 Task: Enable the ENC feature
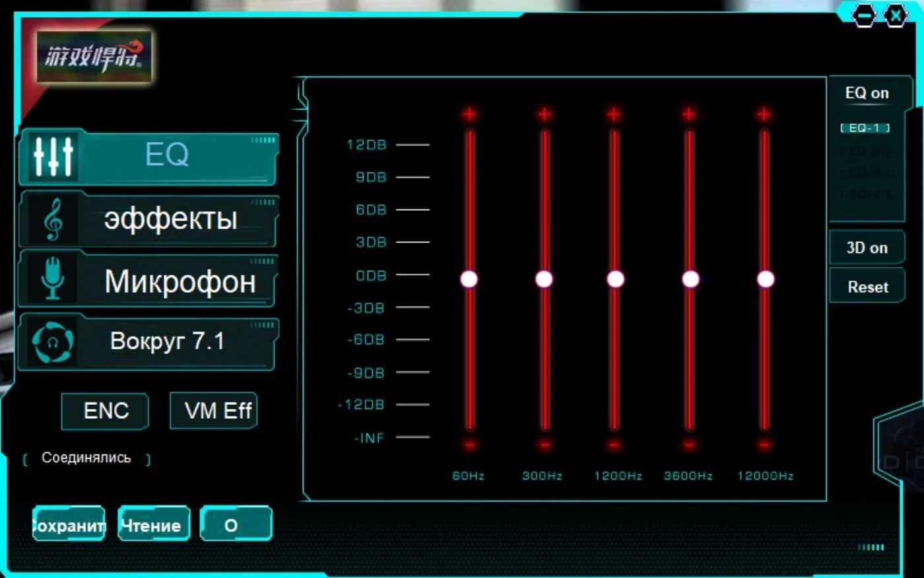(x=105, y=411)
